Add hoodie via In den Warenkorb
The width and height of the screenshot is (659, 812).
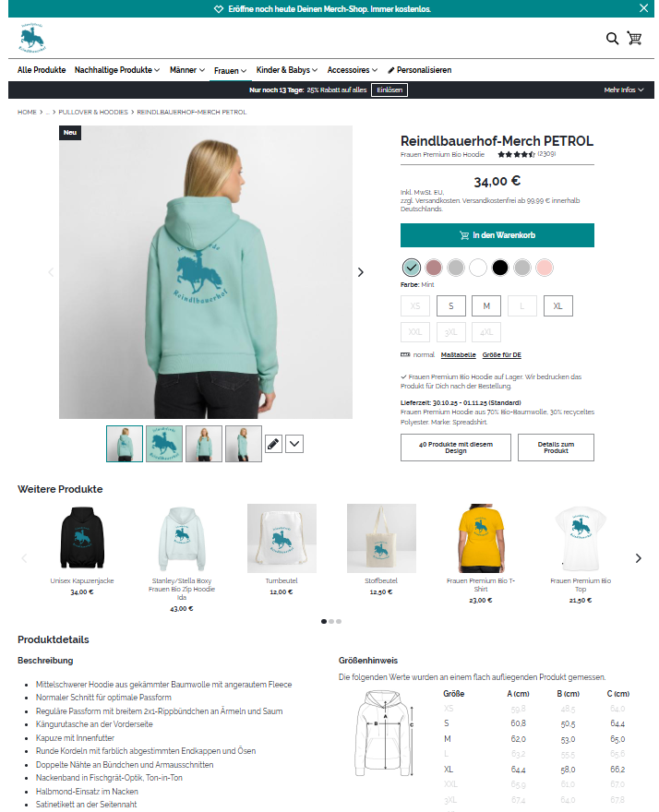pos(497,235)
